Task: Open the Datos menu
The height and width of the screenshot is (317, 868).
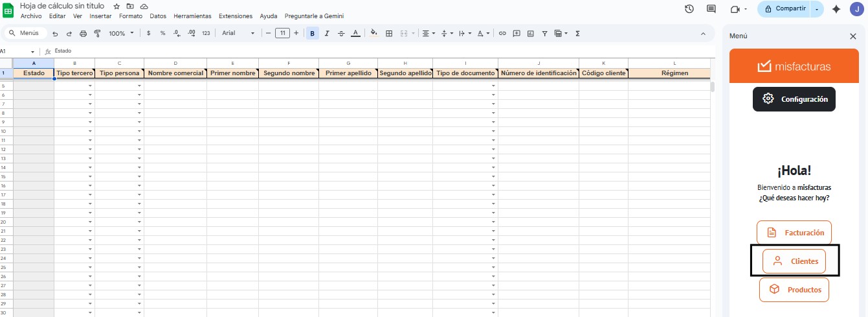Action: tap(158, 16)
